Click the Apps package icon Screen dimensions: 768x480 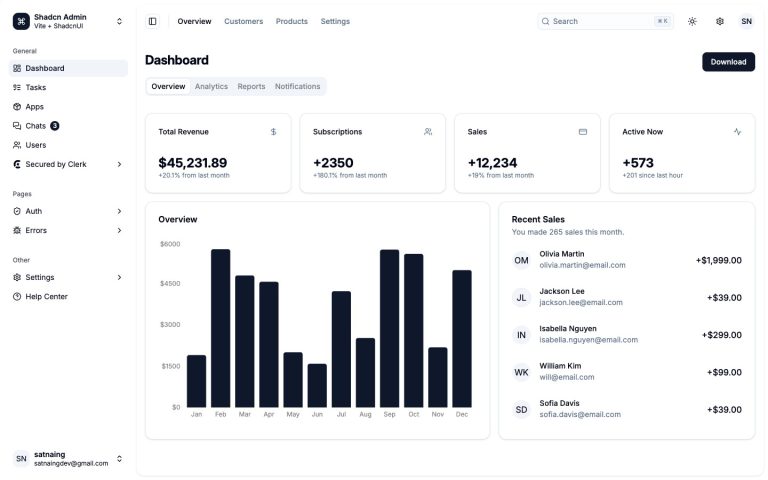pyautogui.click(x=17, y=107)
